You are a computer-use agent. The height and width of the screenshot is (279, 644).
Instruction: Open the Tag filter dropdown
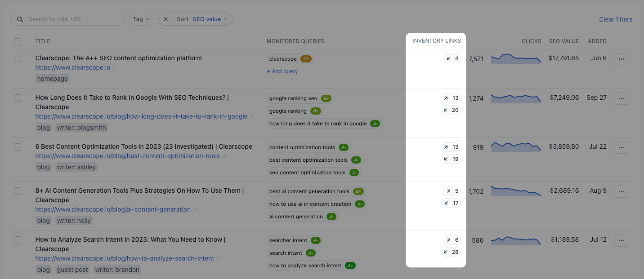(x=141, y=19)
